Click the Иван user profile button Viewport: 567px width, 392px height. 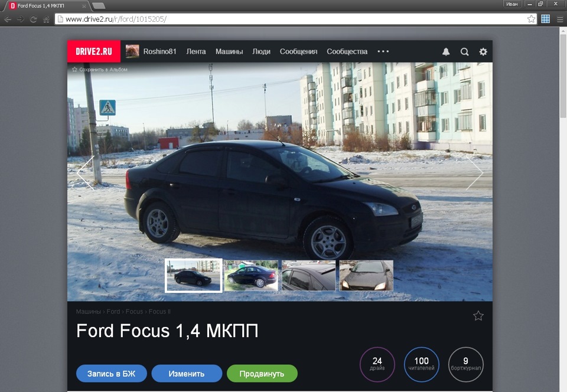point(512,4)
